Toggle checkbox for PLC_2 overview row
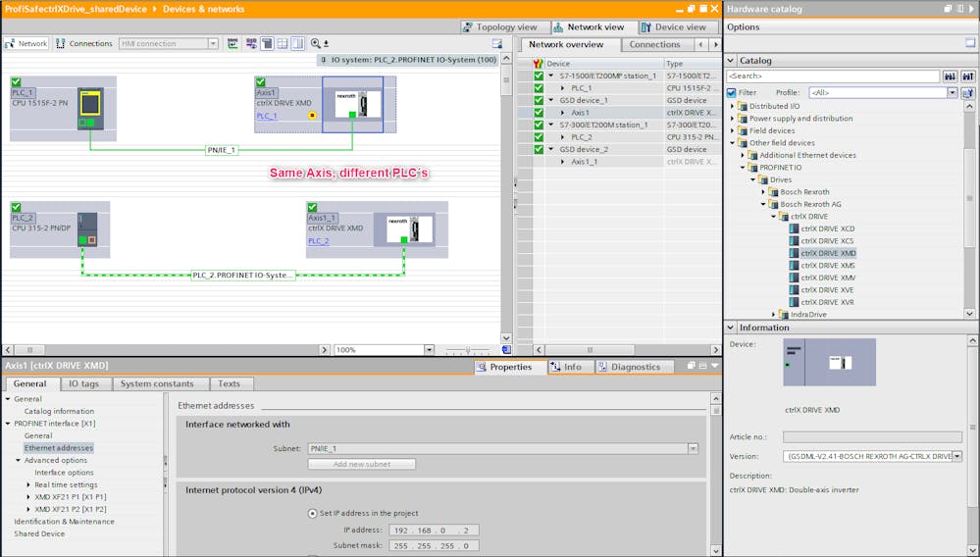The height and width of the screenshot is (557, 980). tap(539, 136)
